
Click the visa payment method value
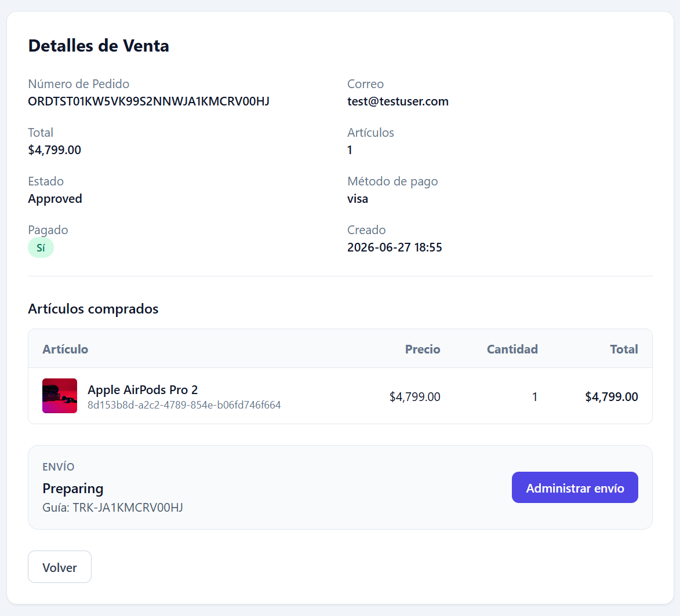[358, 199]
